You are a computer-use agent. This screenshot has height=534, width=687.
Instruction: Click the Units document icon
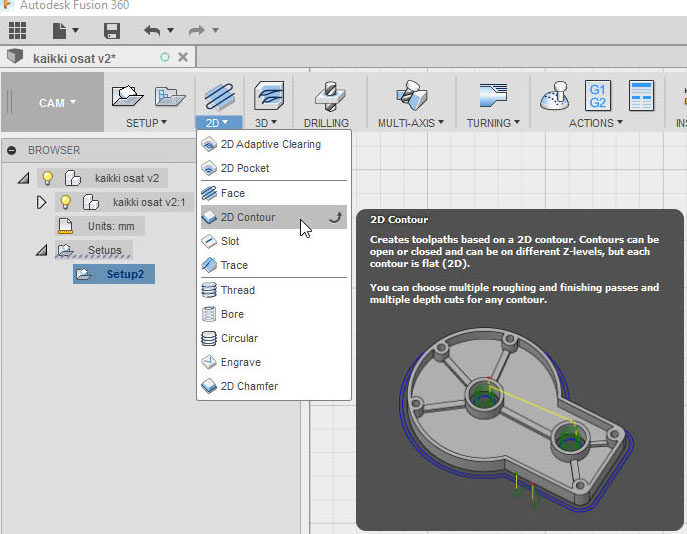coord(65,226)
